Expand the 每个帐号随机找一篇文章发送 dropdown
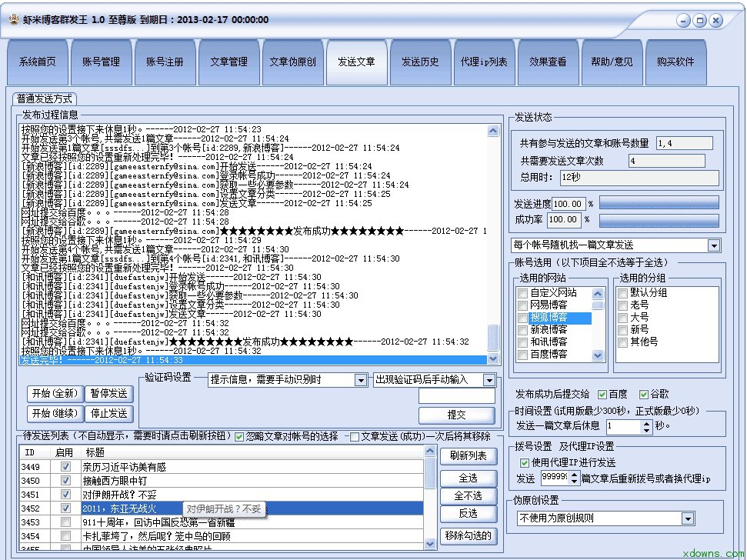747x560 pixels. (x=714, y=245)
